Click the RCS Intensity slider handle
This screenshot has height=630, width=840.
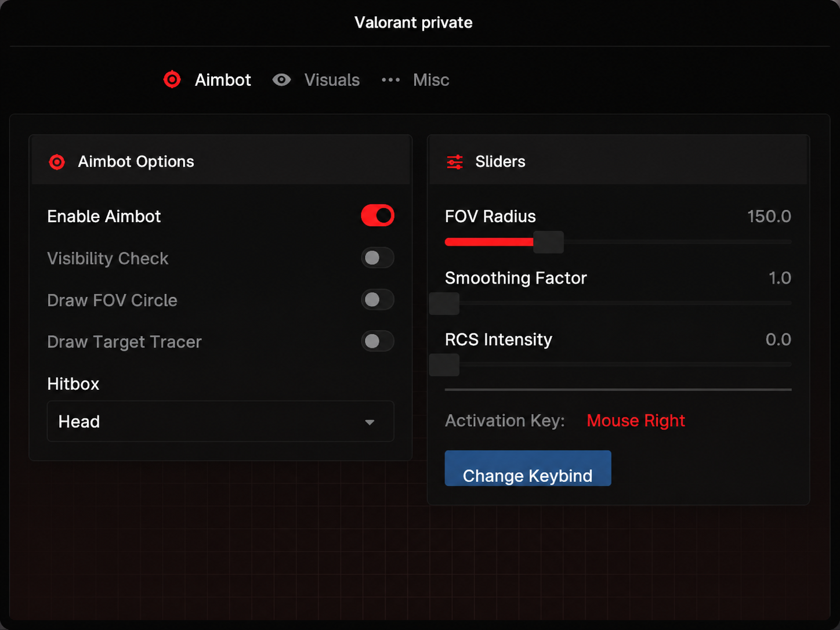444,365
